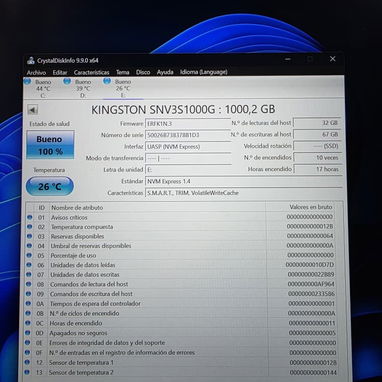Click the Número de serie field

[x=188, y=135]
